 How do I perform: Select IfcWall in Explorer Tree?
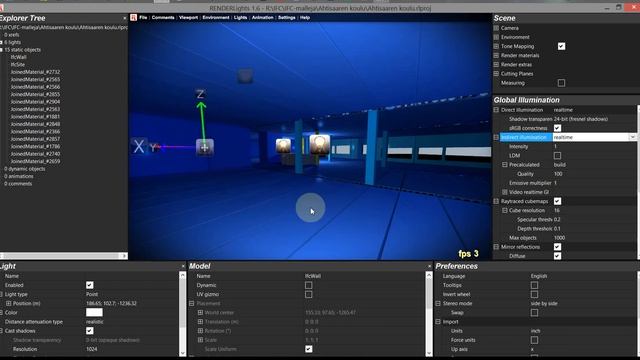pos(19,57)
